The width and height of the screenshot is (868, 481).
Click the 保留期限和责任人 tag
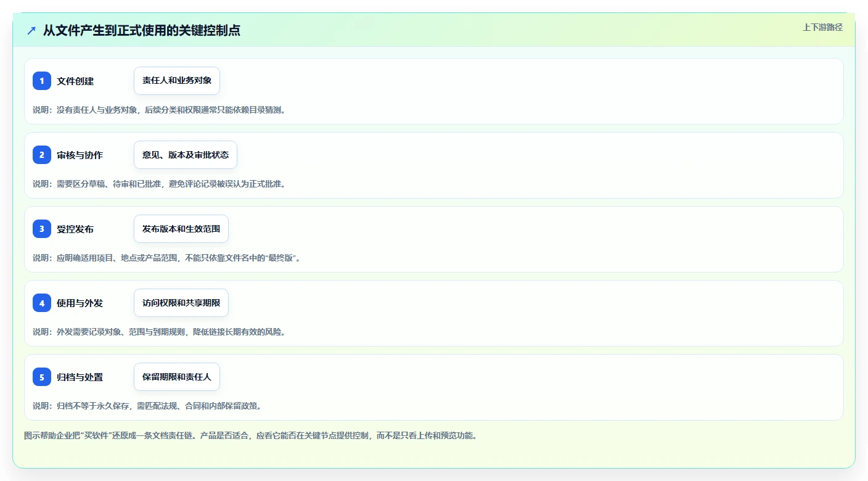coord(177,377)
